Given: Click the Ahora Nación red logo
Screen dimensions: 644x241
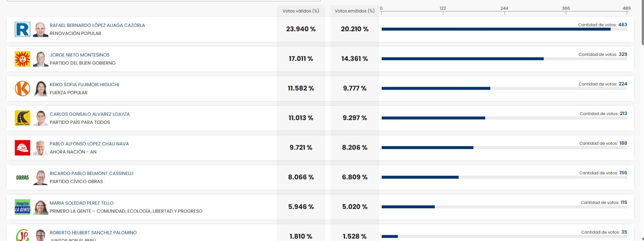Looking at the screenshot, I should tap(23, 148).
